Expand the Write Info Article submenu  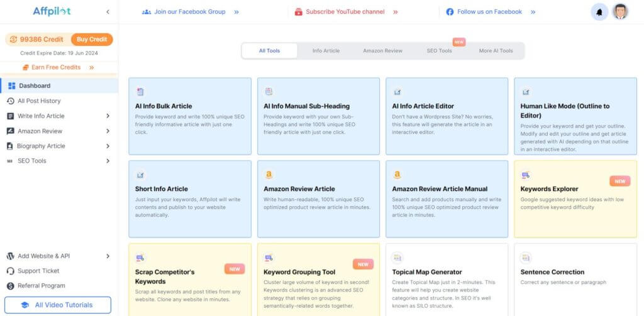click(x=108, y=116)
